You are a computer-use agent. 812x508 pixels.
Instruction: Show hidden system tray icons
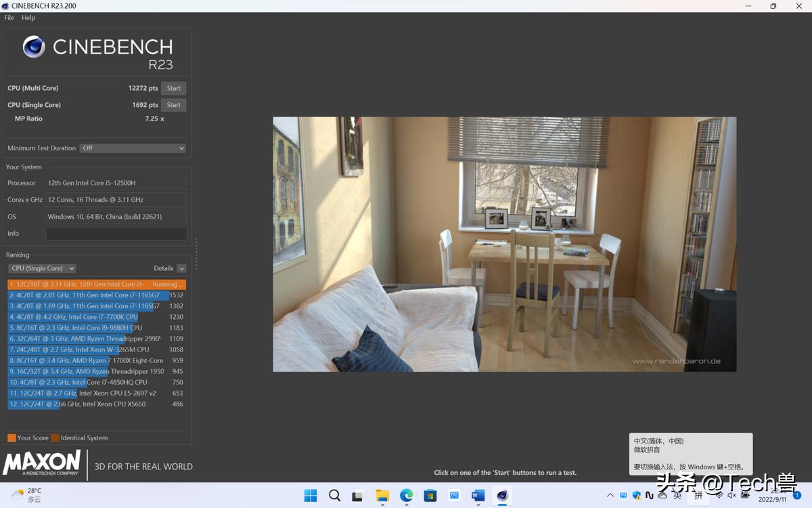click(610, 496)
